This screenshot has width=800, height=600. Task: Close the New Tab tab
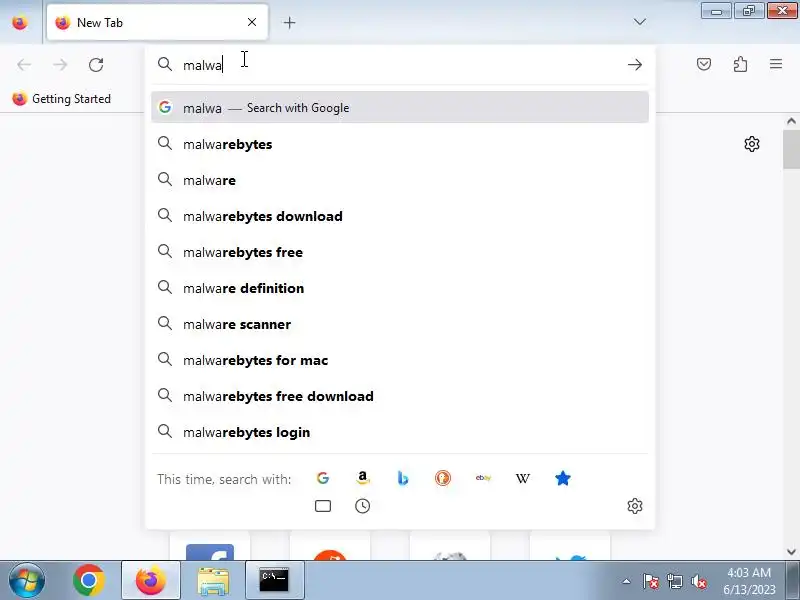coord(252,22)
